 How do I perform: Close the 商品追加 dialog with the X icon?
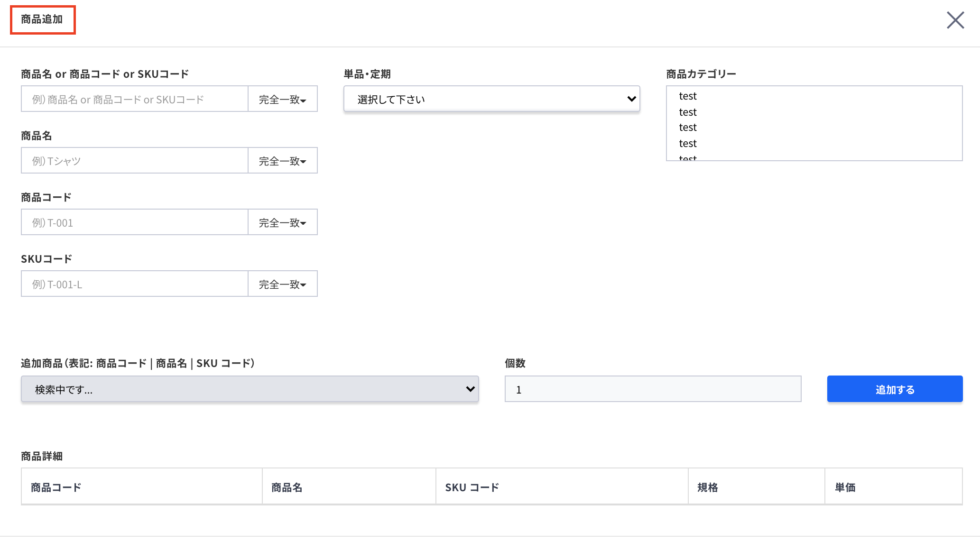(955, 20)
